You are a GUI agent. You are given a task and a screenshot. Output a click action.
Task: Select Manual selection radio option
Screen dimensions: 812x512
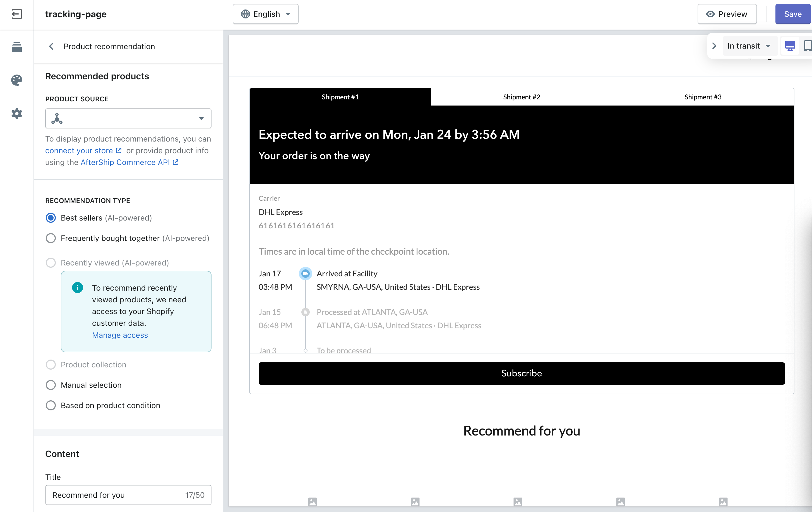click(51, 385)
